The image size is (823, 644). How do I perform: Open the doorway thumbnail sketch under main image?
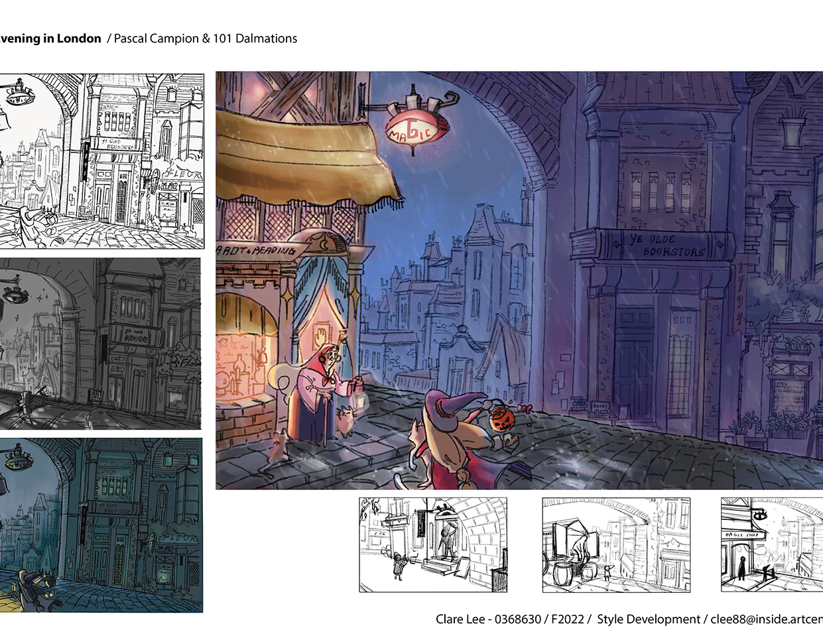(x=433, y=545)
